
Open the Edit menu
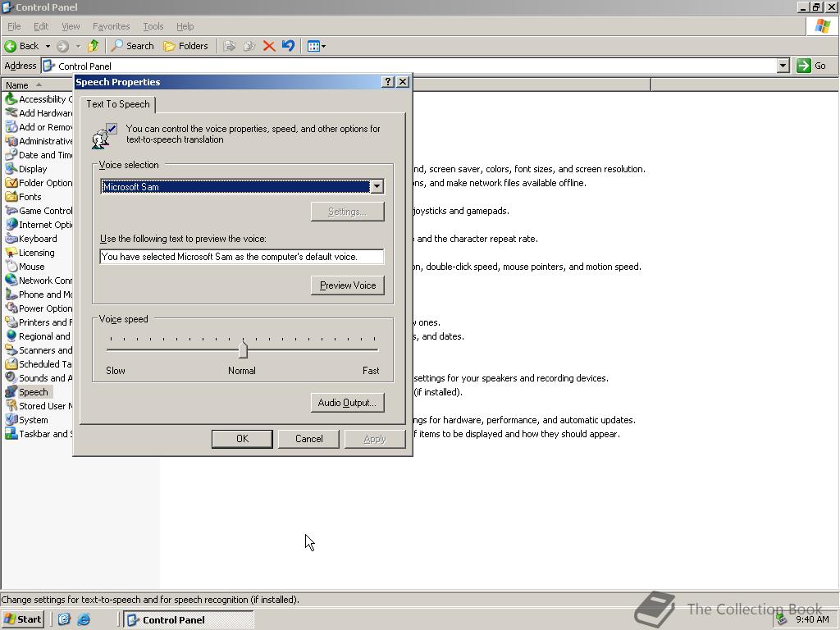pyautogui.click(x=41, y=26)
